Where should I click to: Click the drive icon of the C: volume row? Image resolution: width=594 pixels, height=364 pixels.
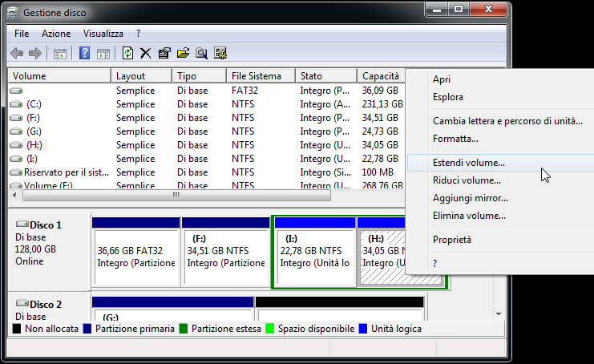(x=16, y=103)
